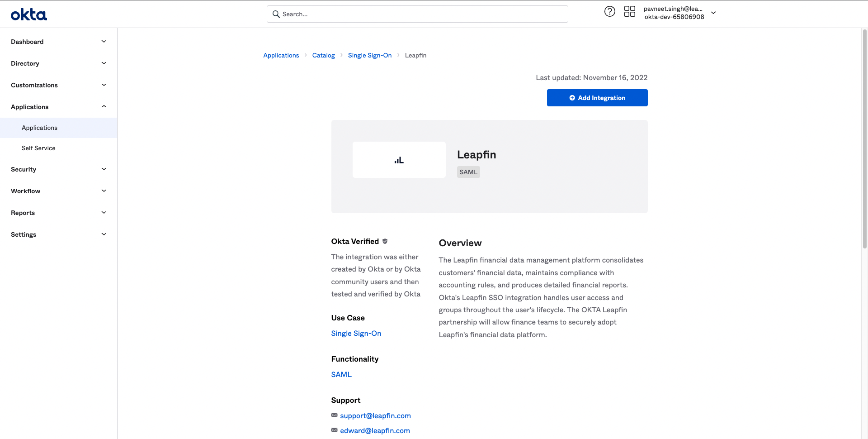
Task: Click the Last updated date text
Action: [592, 77]
